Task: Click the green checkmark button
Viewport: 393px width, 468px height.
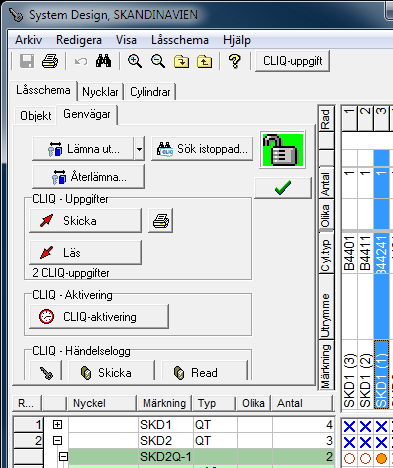Action: point(283,188)
